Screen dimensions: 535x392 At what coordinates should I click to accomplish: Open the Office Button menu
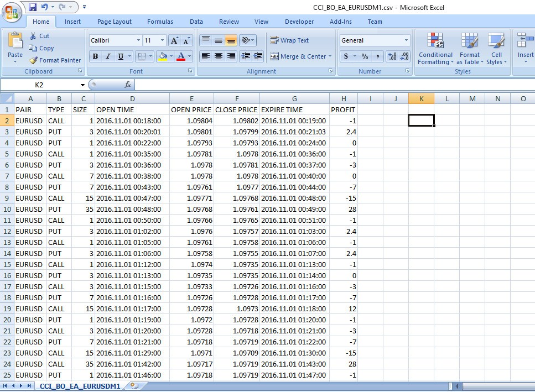12,12
